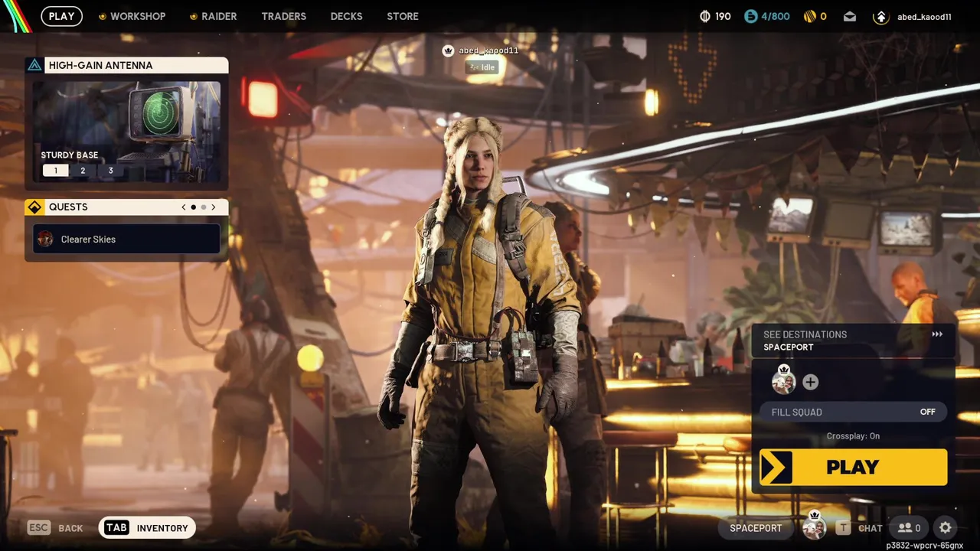Open the friends list icon showing 0
The height and width of the screenshot is (551, 980).
coord(909,528)
